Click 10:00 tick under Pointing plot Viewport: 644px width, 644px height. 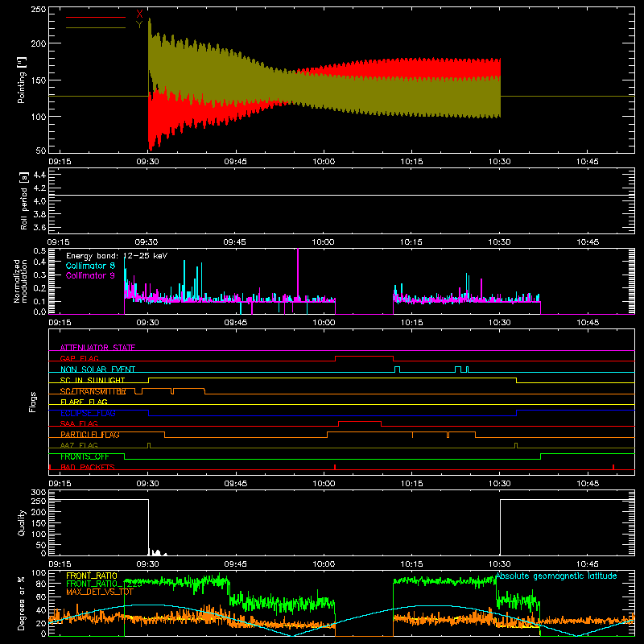point(324,162)
